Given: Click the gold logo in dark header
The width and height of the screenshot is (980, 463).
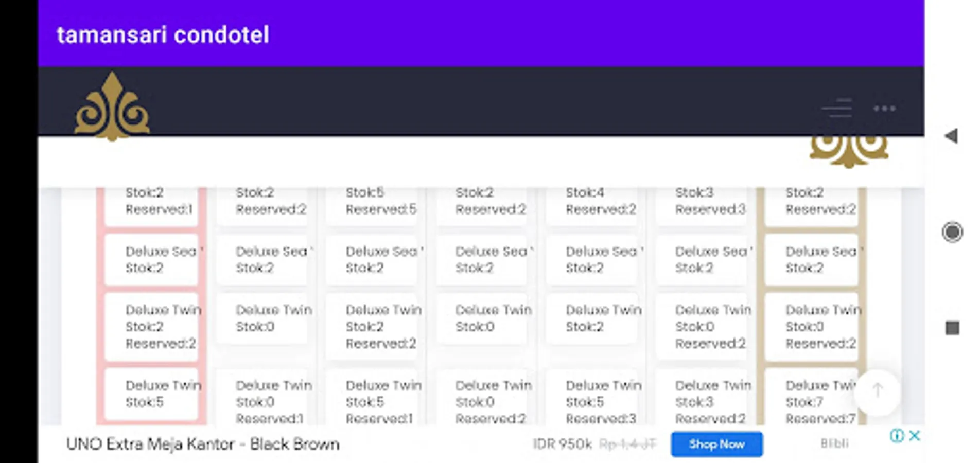Looking at the screenshot, I should pyautogui.click(x=112, y=107).
